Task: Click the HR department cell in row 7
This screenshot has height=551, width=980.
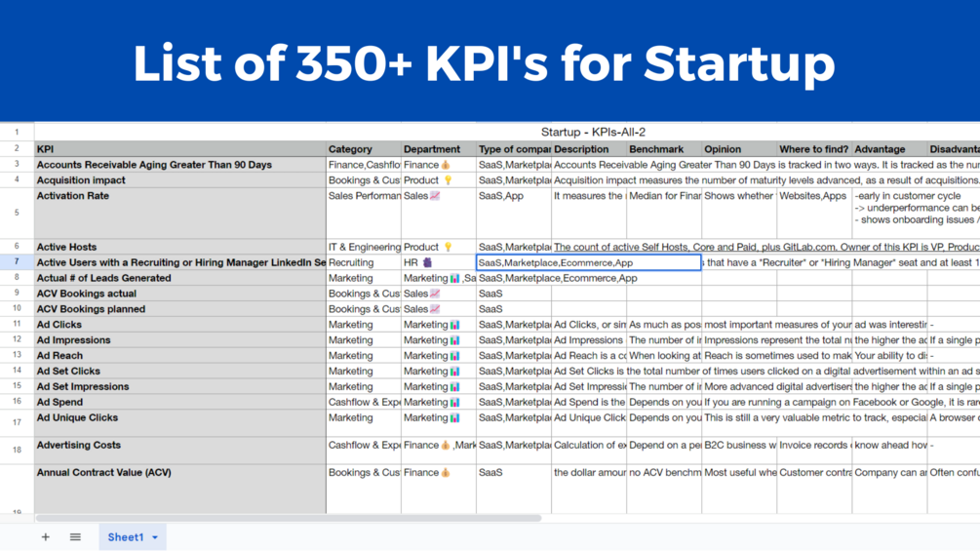Action: pyautogui.click(x=439, y=262)
